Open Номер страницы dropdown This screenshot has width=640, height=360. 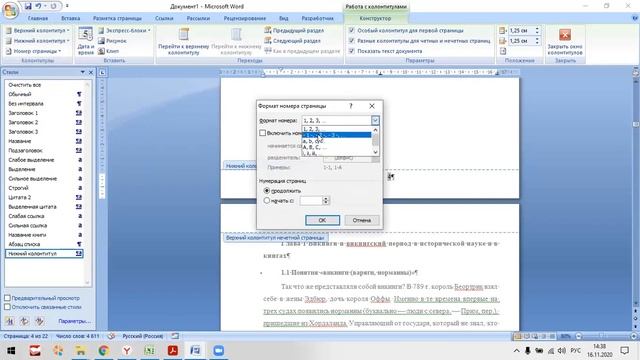click(x=33, y=51)
